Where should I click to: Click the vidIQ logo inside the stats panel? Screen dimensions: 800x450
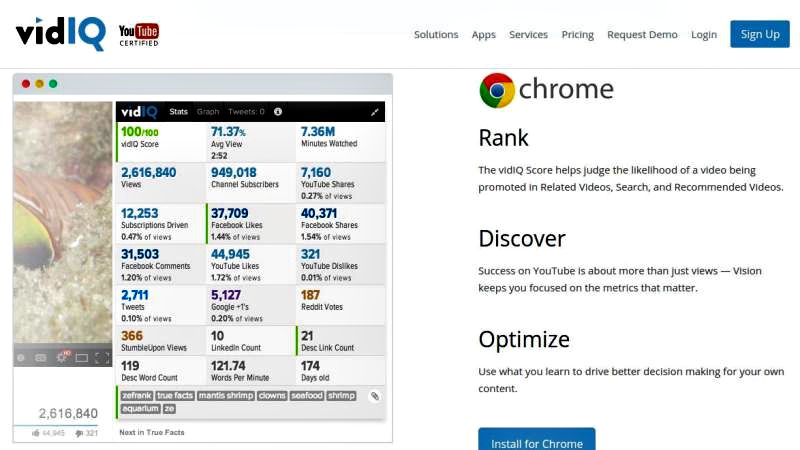click(x=139, y=112)
